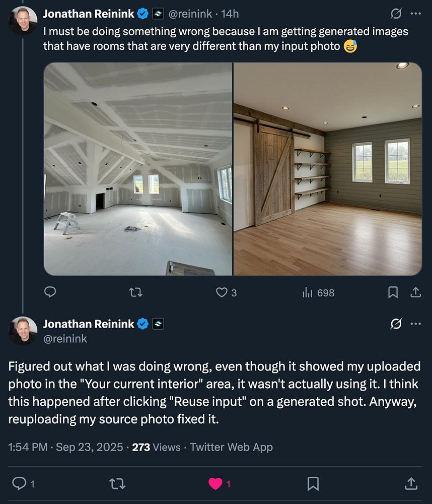Click the Twitter Web App link
This screenshot has width=432, height=504.
click(x=231, y=447)
